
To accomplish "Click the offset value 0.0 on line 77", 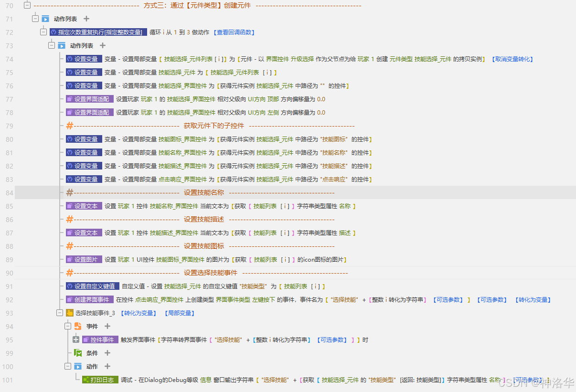I will tap(321, 99).
